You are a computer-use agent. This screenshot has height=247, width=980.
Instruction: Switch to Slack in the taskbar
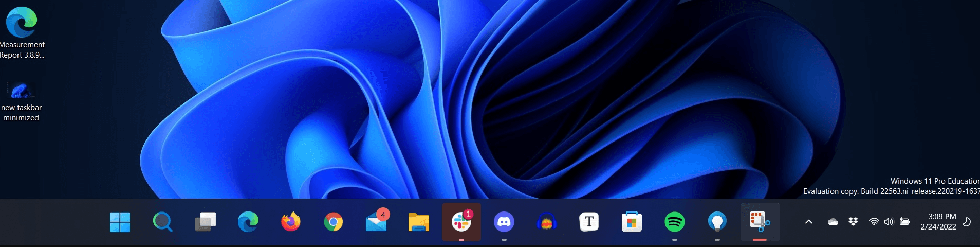point(461,222)
